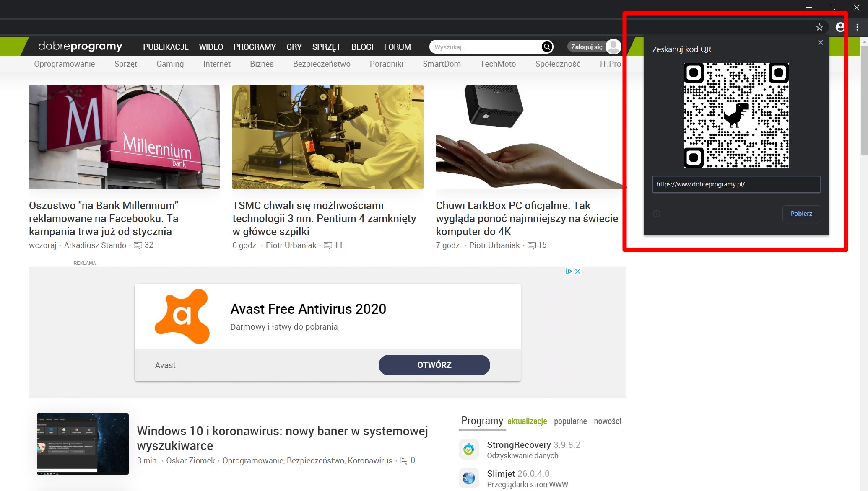Open TSMC article thumbnail image
This screenshot has width=868, height=491.
pos(327,137)
